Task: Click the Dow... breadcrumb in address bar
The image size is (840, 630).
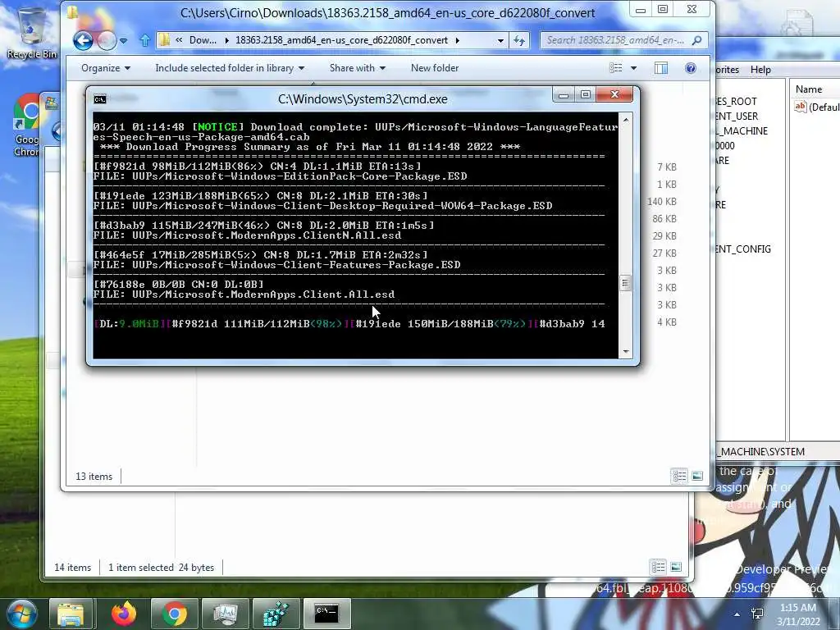Action: click(203, 40)
